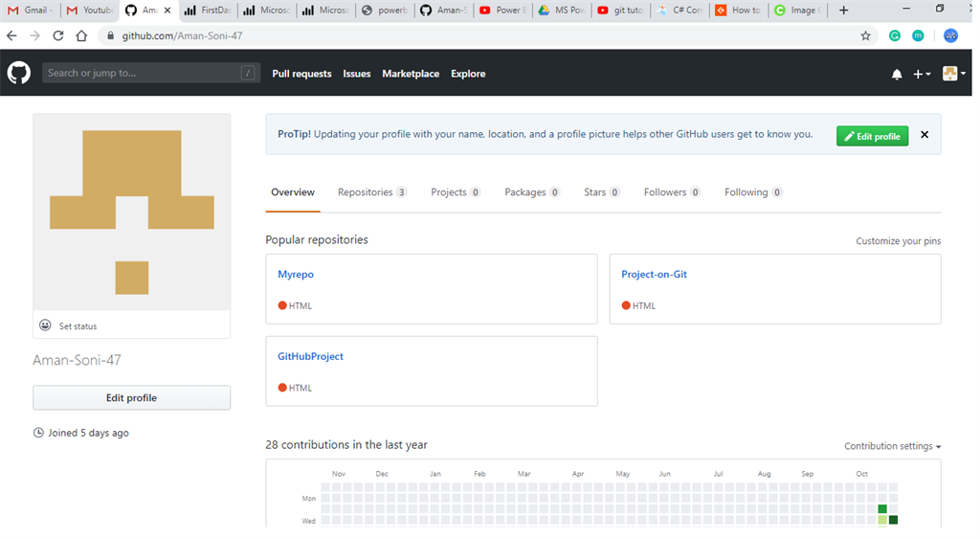
Task: Click the 28 contributions heading
Action: coord(346,445)
